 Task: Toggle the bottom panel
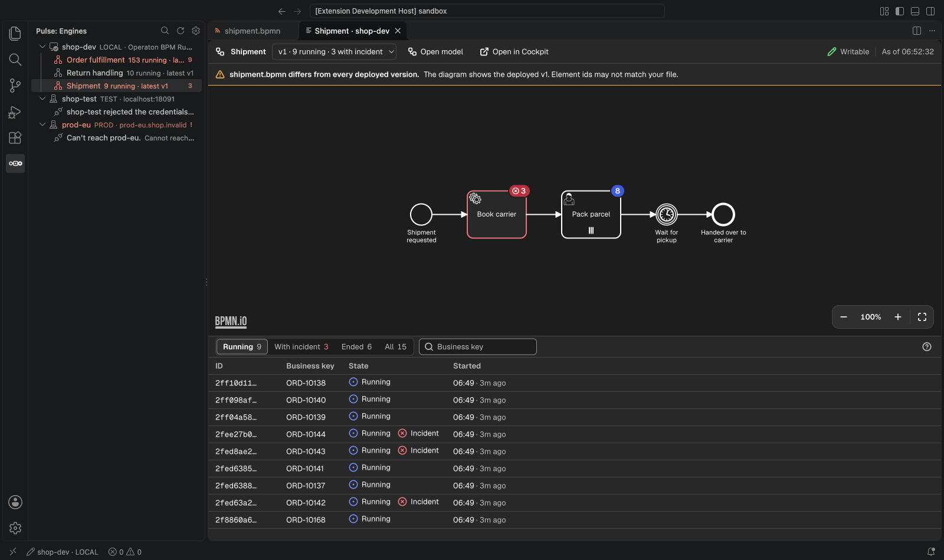coord(915,11)
